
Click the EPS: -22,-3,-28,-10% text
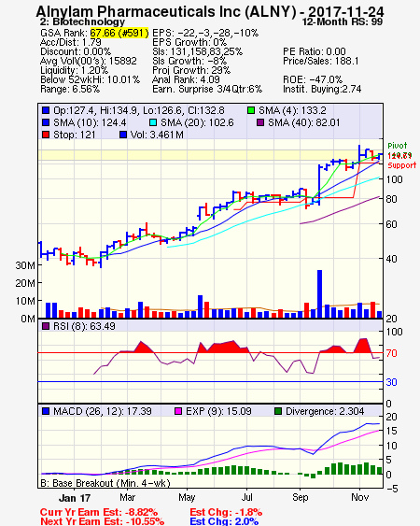click(205, 34)
